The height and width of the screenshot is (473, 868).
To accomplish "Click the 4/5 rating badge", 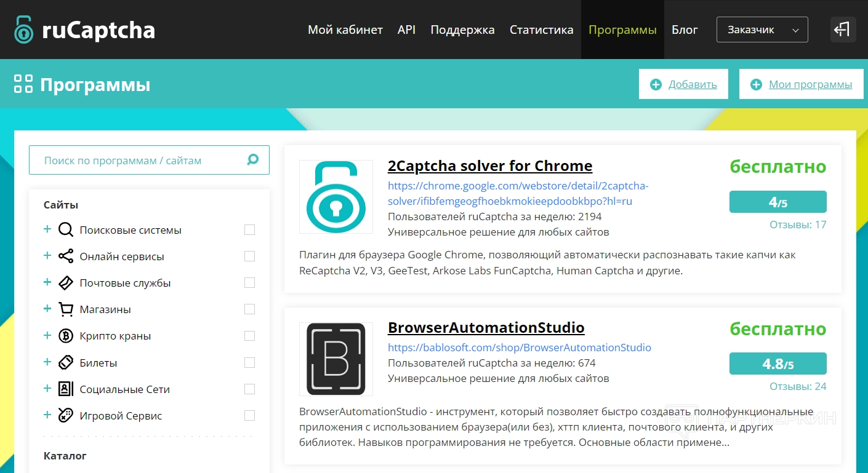I will tap(778, 202).
